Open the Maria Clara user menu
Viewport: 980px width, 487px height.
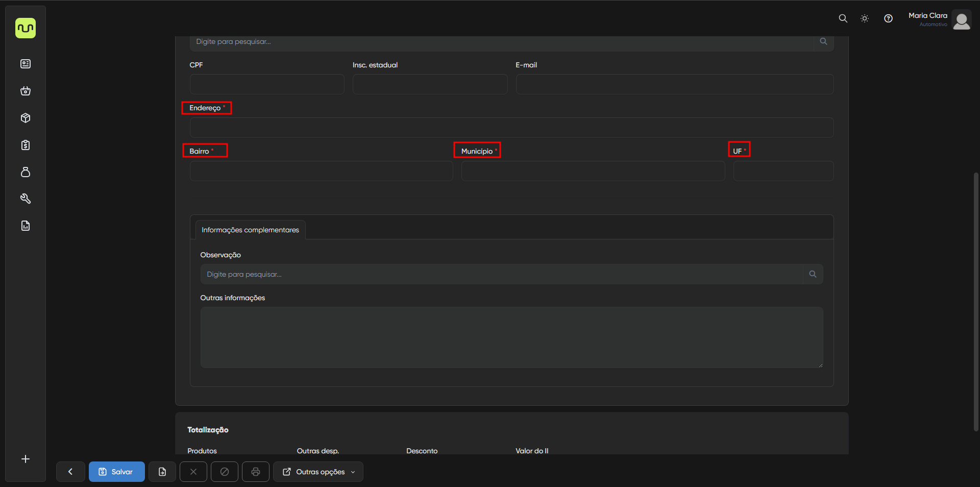click(x=939, y=19)
